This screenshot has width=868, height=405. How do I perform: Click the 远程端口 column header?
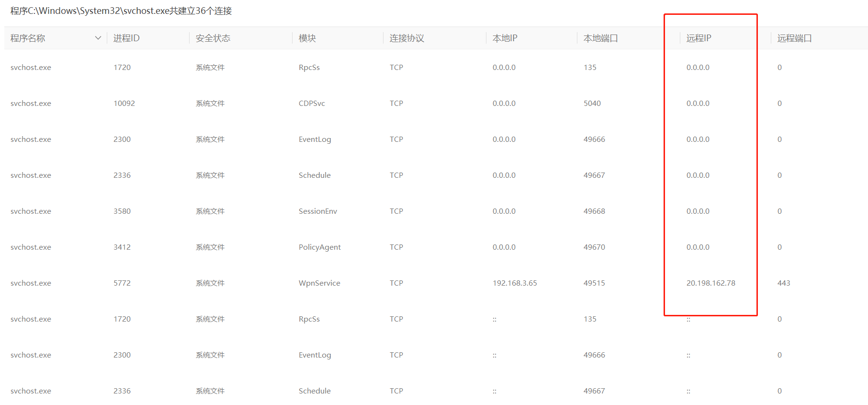pyautogui.click(x=795, y=38)
